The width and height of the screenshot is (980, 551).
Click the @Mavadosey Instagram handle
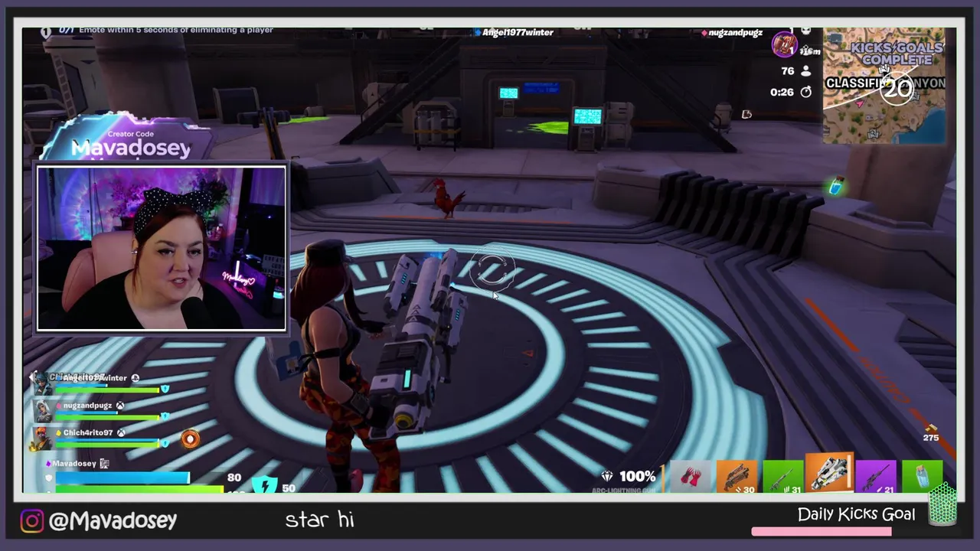pyautogui.click(x=113, y=521)
